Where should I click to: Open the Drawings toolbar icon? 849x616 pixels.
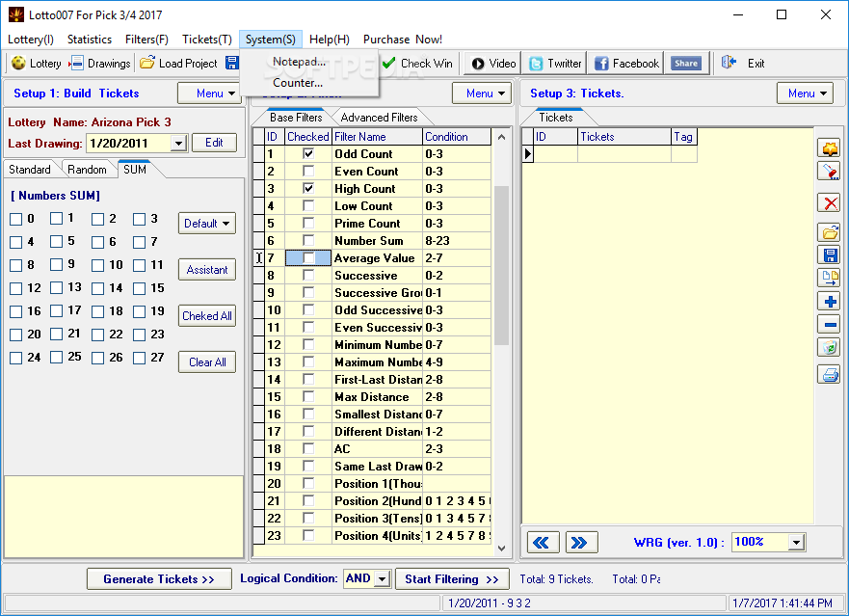[x=77, y=63]
